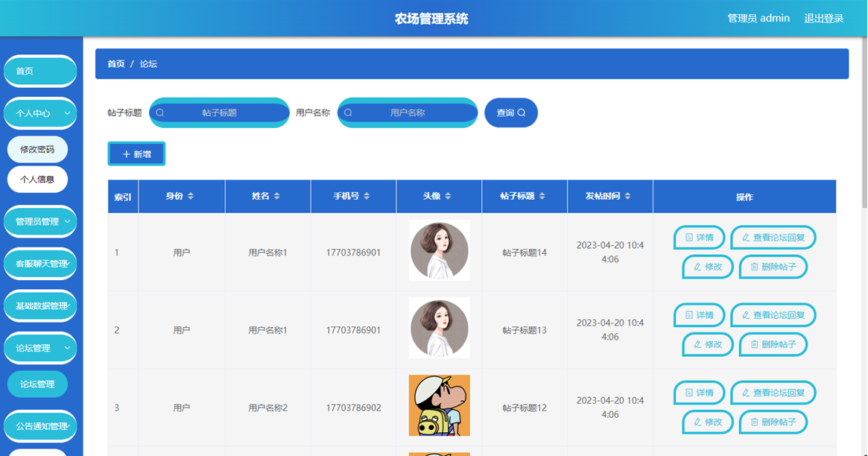
Task: Click the 用户名称 search input field
Action: point(408,113)
